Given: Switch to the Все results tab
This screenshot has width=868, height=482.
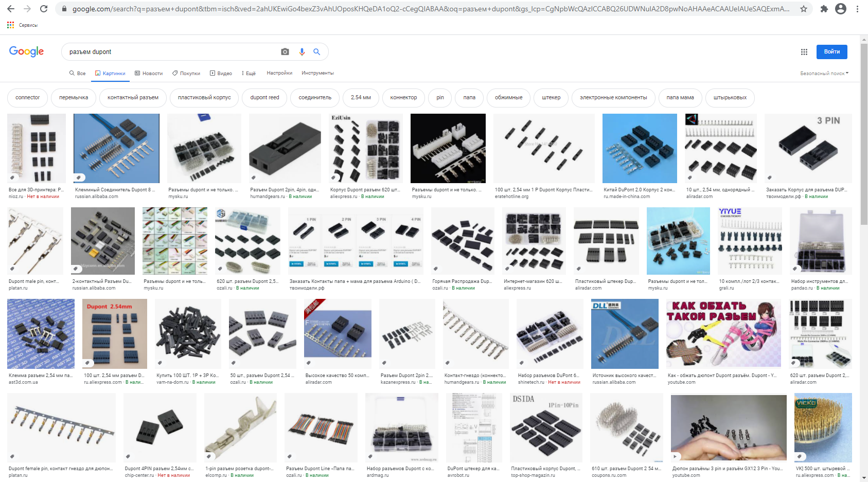Looking at the screenshot, I should 78,73.
